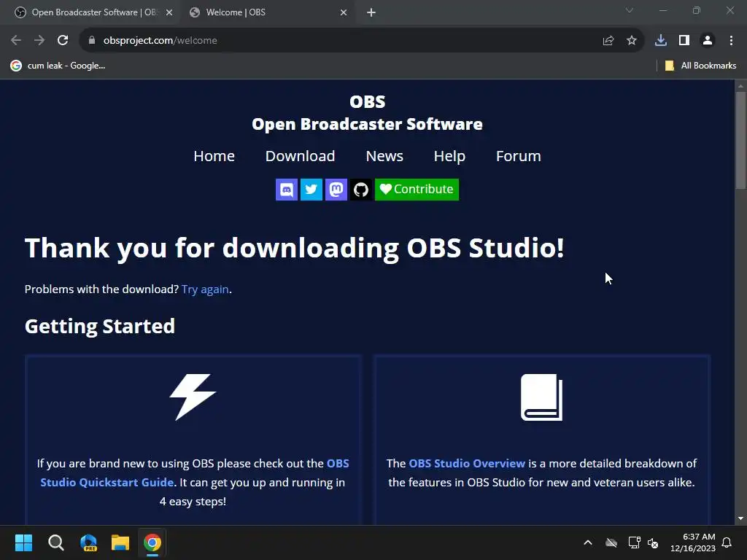This screenshot has height=560, width=747.
Task: Show hidden system tray icons
Action: coord(588,542)
